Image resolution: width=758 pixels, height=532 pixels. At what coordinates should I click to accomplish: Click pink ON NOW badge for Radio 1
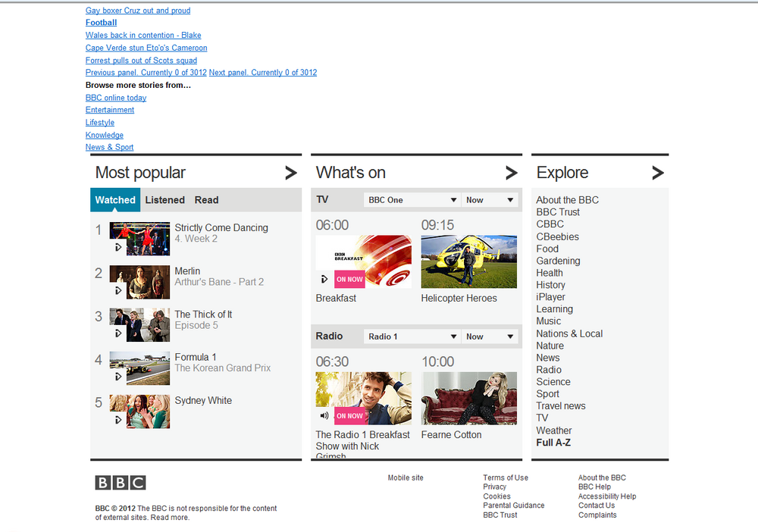tap(349, 415)
